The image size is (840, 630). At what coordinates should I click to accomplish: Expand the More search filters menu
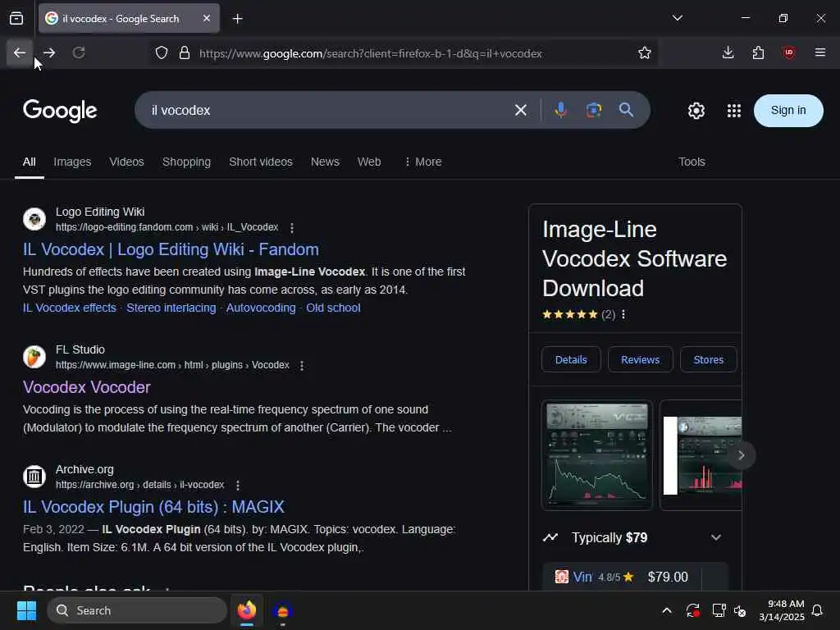[422, 162]
